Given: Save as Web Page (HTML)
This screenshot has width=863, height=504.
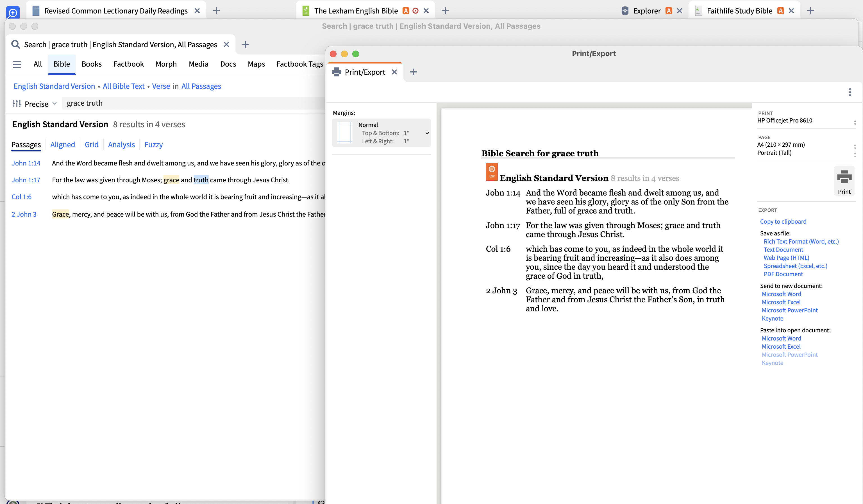Looking at the screenshot, I should pyautogui.click(x=787, y=258).
